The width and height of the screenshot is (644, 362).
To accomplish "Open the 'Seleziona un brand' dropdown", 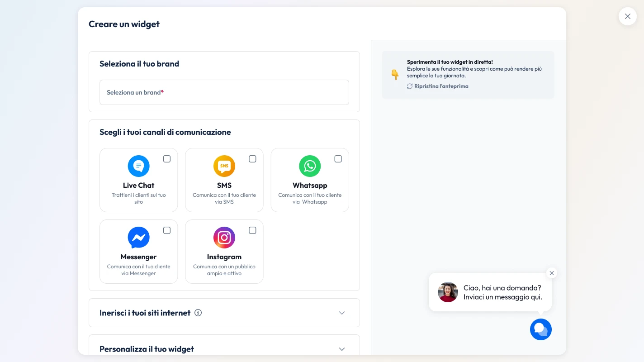I will pos(224,92).
